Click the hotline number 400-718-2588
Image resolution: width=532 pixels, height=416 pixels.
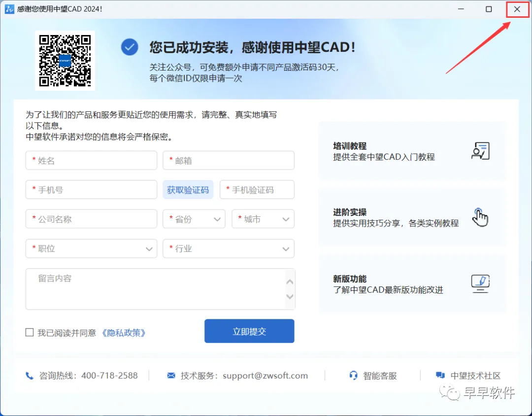coord(109,376)
